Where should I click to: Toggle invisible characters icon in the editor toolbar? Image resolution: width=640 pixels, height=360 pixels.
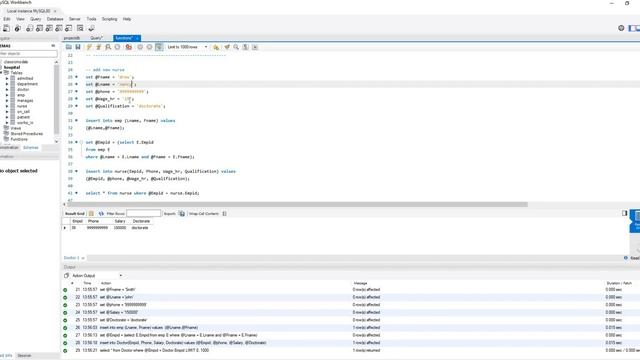[245, 47]
